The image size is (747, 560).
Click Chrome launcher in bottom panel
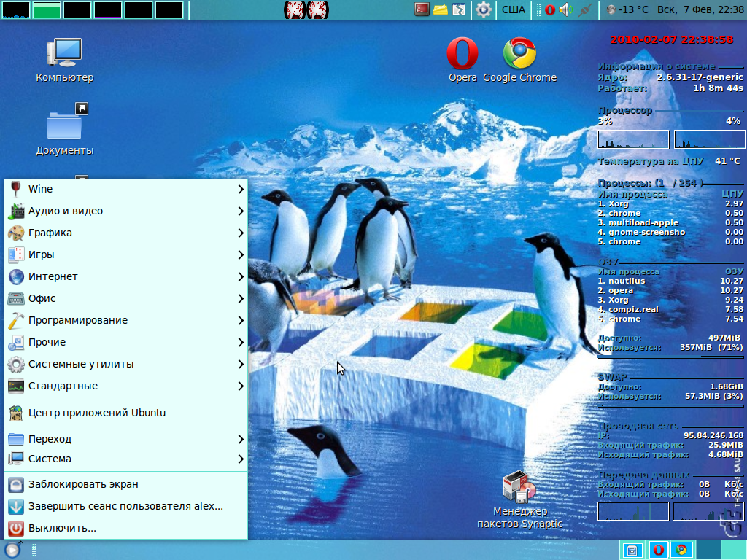pos(681,550)
